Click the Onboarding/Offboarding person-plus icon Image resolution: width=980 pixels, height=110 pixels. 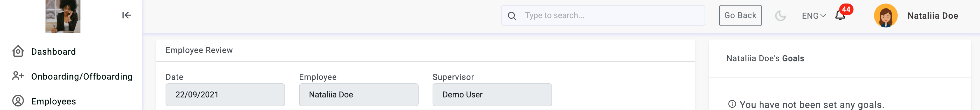tap(18, 76)
